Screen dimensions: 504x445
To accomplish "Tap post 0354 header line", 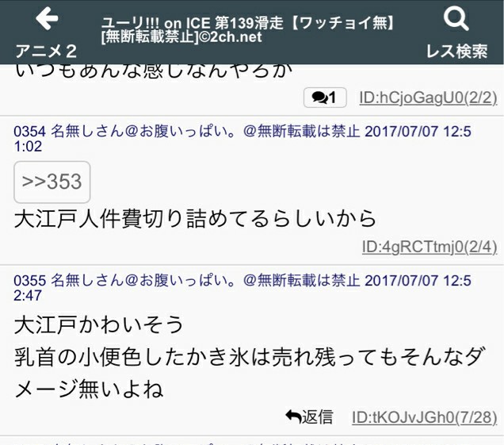I will (242, 139).
